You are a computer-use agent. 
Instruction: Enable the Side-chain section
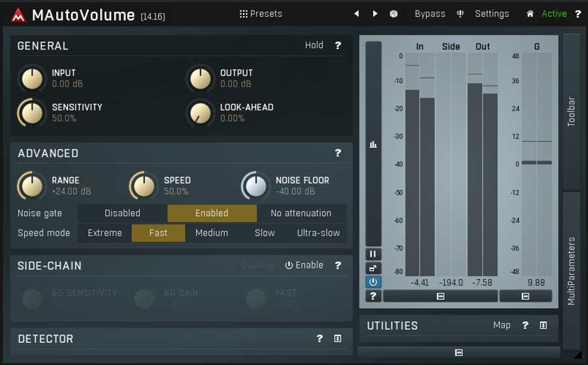(x=304, y=265)
